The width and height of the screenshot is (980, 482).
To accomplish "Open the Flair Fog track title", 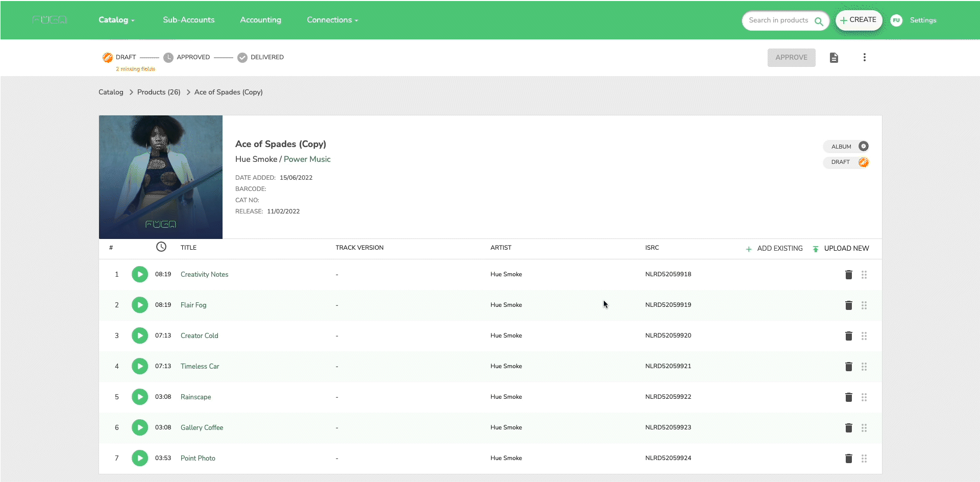I will pyautogui.click(x=193, y=305).
